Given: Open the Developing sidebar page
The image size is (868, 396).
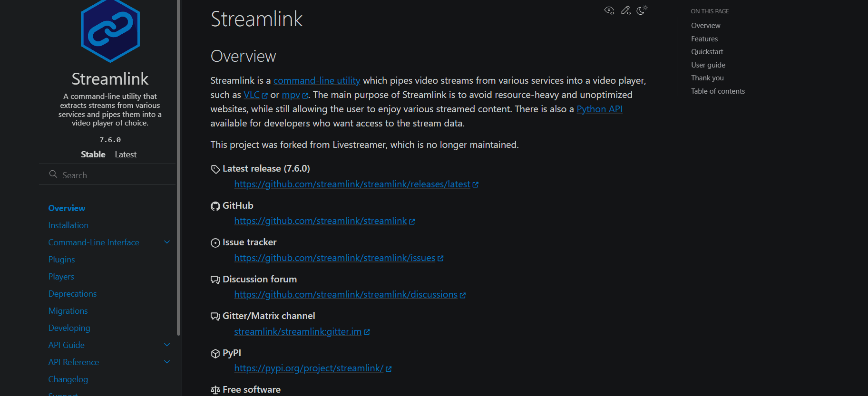Looking at the screenshot, I should click(x=69, y=328).
